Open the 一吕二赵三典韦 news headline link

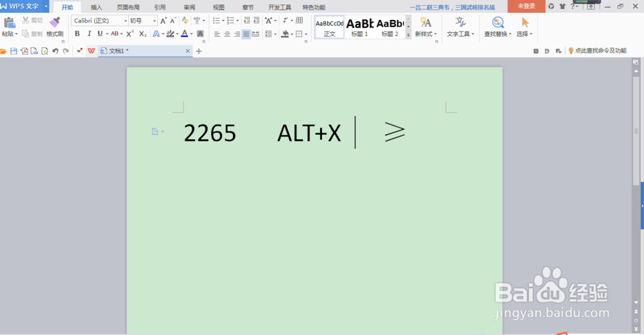tap(452, 7)
